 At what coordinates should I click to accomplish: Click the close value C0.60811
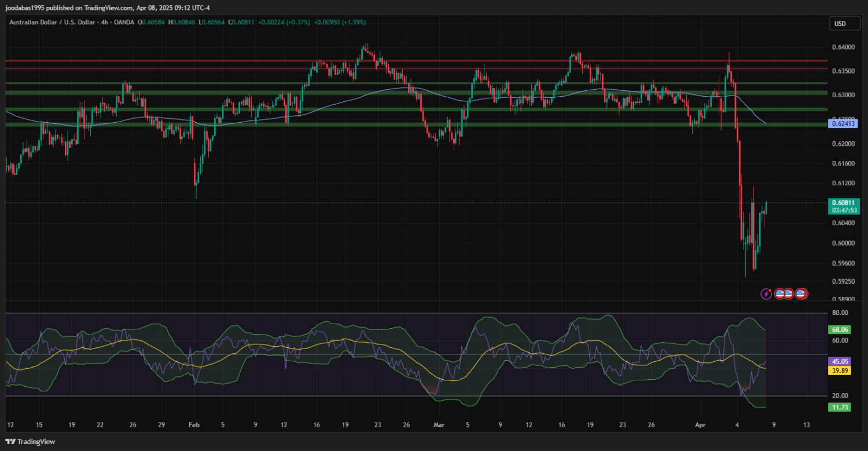(x=242, y=22)
